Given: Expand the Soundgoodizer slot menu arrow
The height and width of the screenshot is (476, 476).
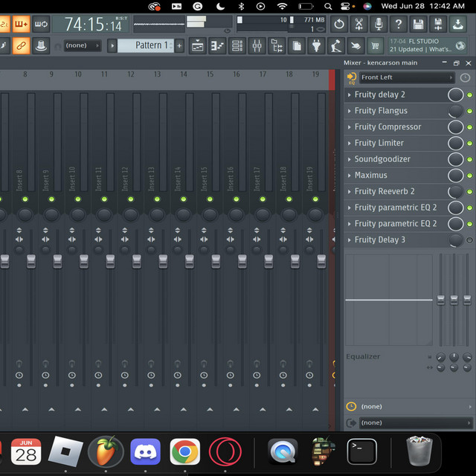Looking at the screenshot, I should point(350,159).
